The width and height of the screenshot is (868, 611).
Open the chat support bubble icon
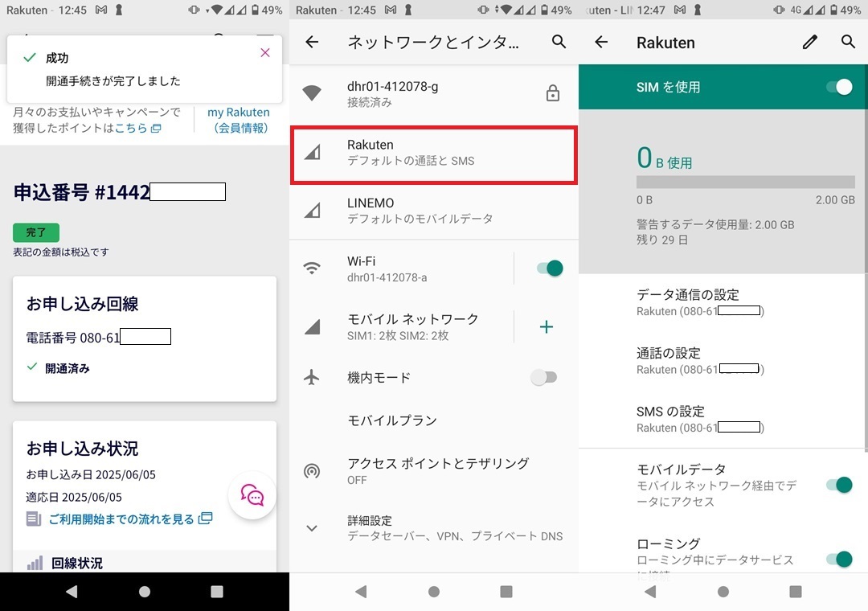252,494
